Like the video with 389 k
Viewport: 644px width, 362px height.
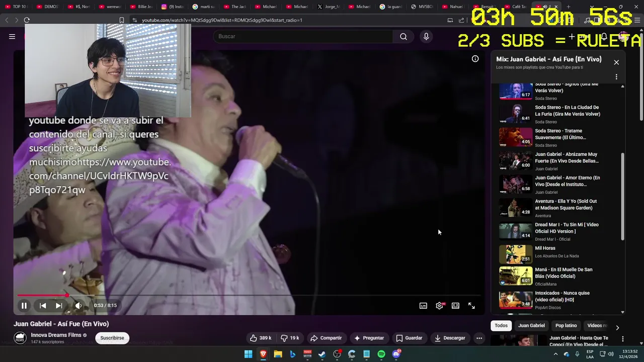[x=261, y=338]
